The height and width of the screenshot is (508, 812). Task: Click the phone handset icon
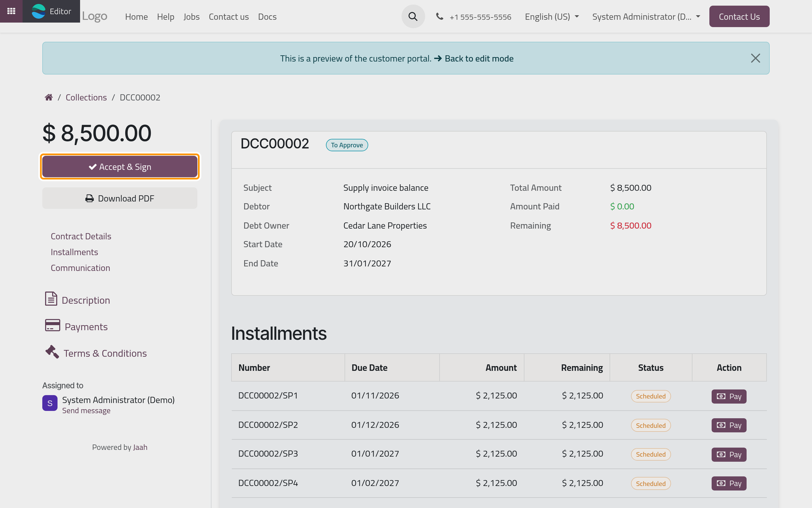pos(440,17)
